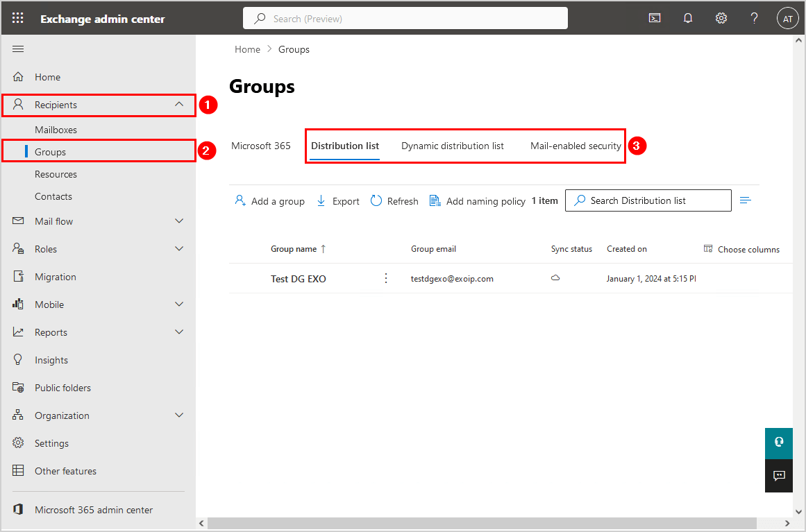Switch to Dynamic distribution list tab
Screen dimensions: 806x532
(453, 146)
